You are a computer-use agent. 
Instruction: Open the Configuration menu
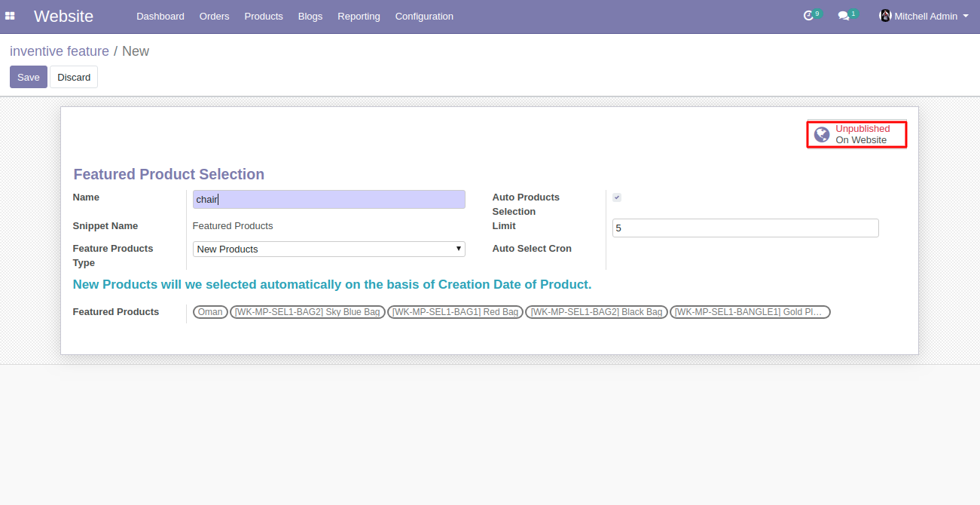tap(424, 16)
